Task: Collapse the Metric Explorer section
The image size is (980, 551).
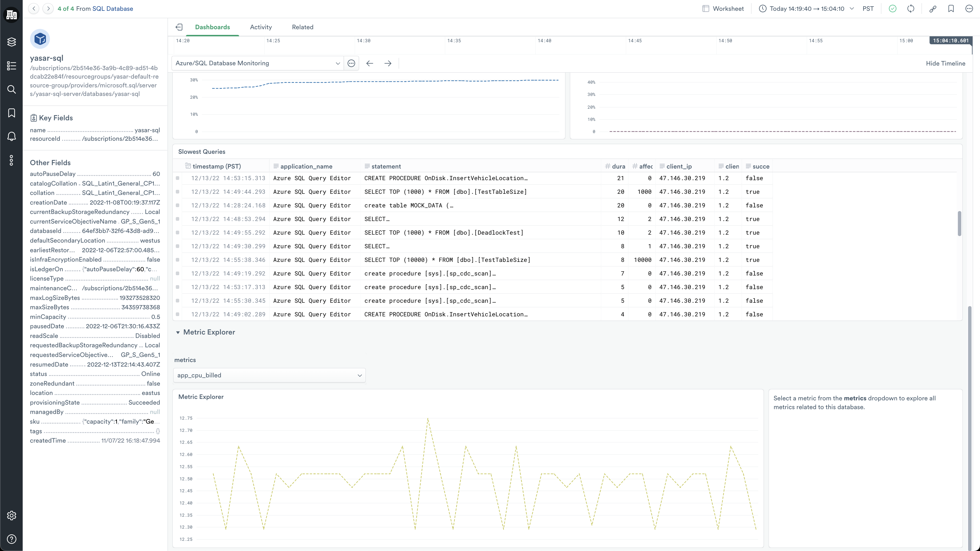Action: point(178,332)
